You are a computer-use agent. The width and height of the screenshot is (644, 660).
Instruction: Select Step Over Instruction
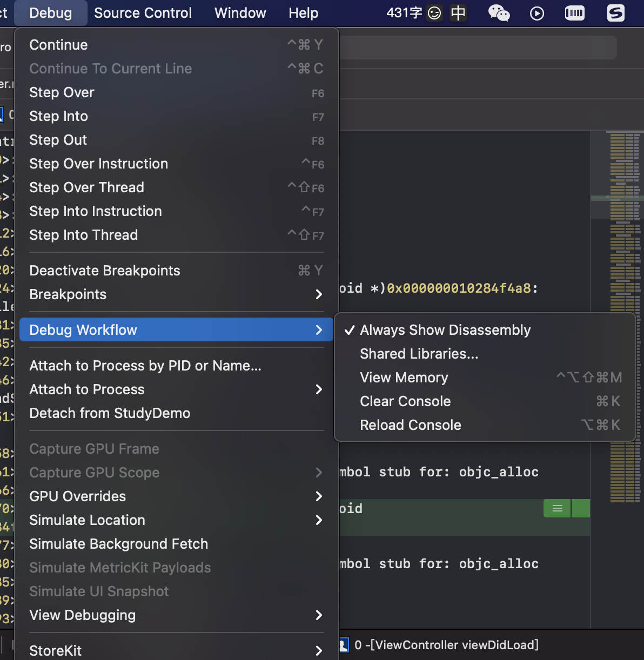[x=176, y=164]
